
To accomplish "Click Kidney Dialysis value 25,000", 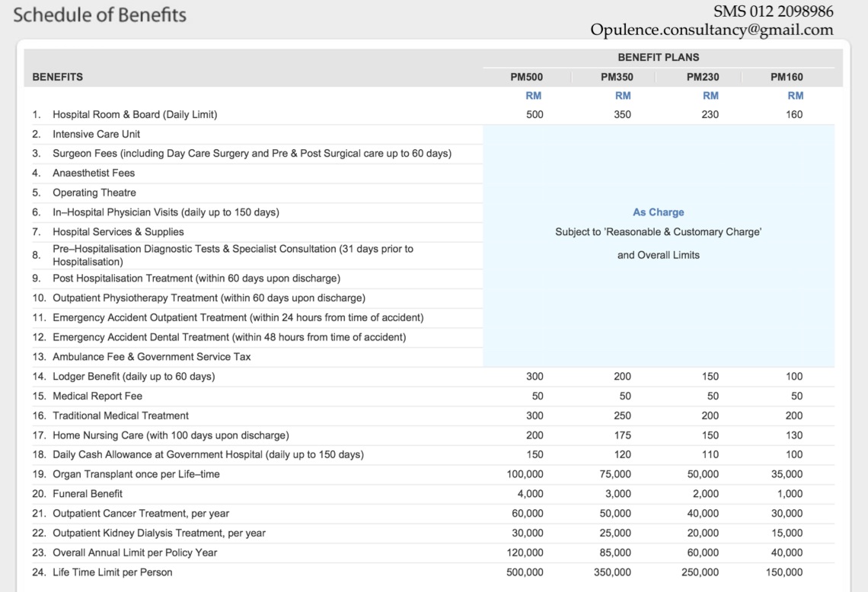I will [615, 533].
